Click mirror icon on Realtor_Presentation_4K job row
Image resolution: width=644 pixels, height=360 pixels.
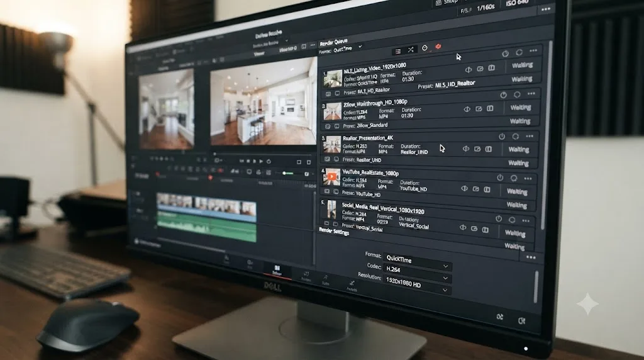(x=466, y=149)
